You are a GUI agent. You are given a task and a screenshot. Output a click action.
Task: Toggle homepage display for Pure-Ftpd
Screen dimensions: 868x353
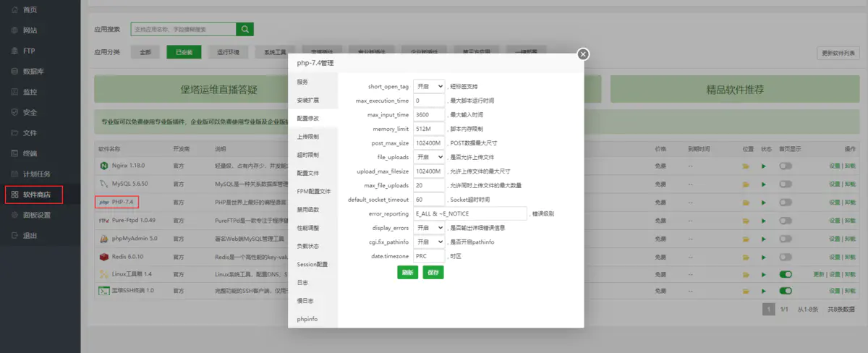(x=786, y=220)
